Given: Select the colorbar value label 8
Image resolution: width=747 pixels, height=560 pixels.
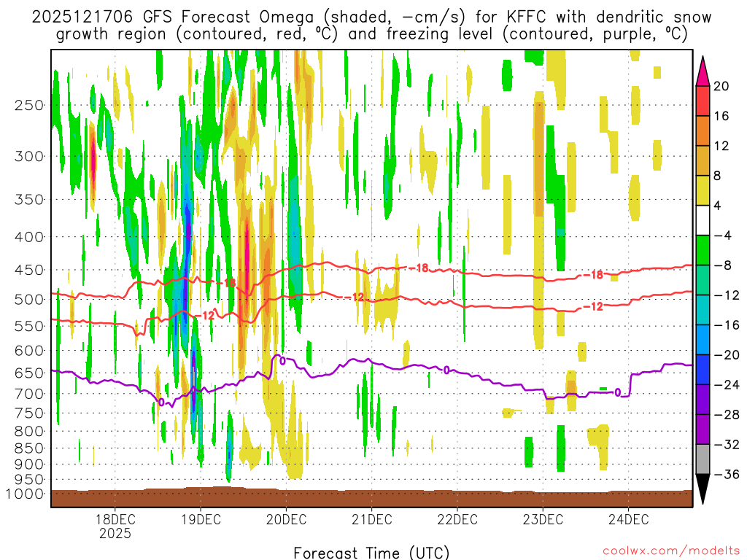Looking at the screenshot, I should point(718,176).
